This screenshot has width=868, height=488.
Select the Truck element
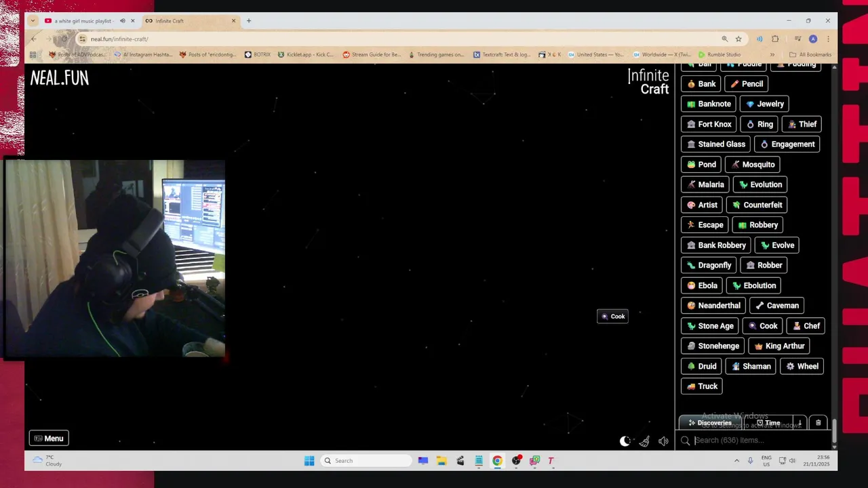(702, 386)
